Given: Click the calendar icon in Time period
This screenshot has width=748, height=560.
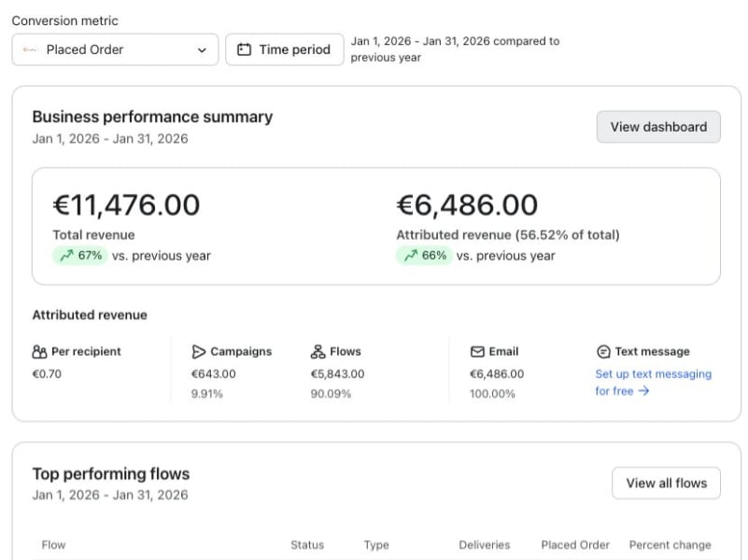Looking at the screenshot, I should [244, 49].
